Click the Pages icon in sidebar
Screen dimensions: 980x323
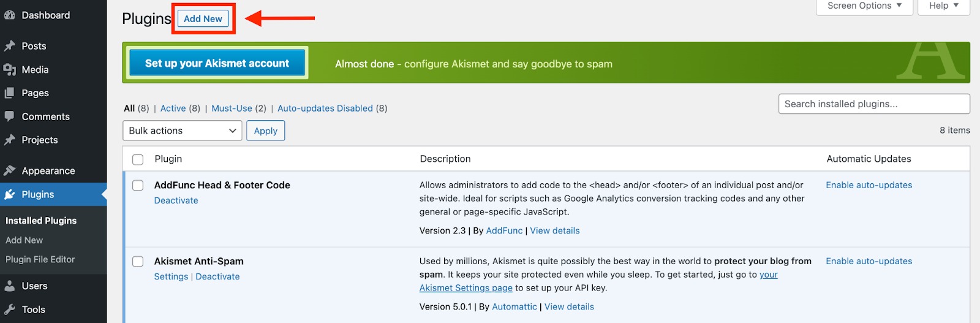pos(10,93)
